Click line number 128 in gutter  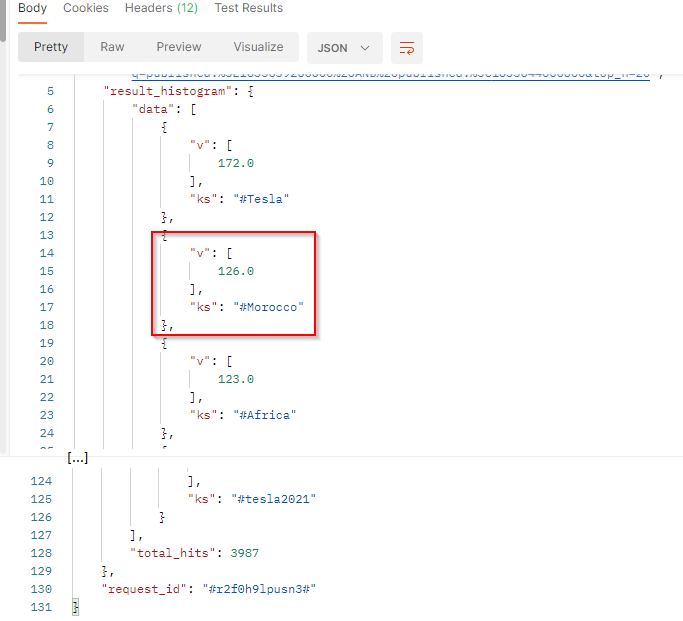coord(41,553)
